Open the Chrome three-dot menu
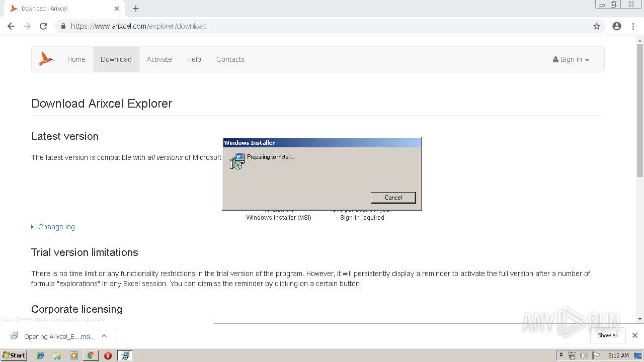The image size is (644, 362). click(633, 26)
